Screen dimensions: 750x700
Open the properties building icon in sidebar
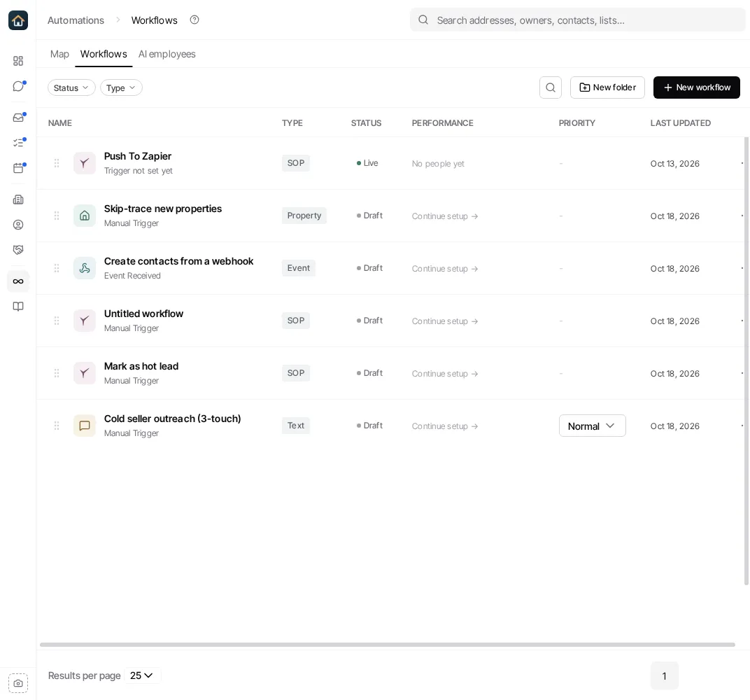click(x=18, y=199)
